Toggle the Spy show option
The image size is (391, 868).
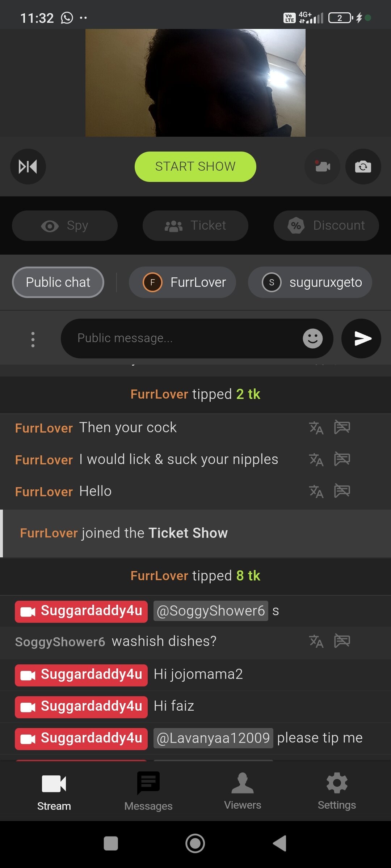(65, 226)
